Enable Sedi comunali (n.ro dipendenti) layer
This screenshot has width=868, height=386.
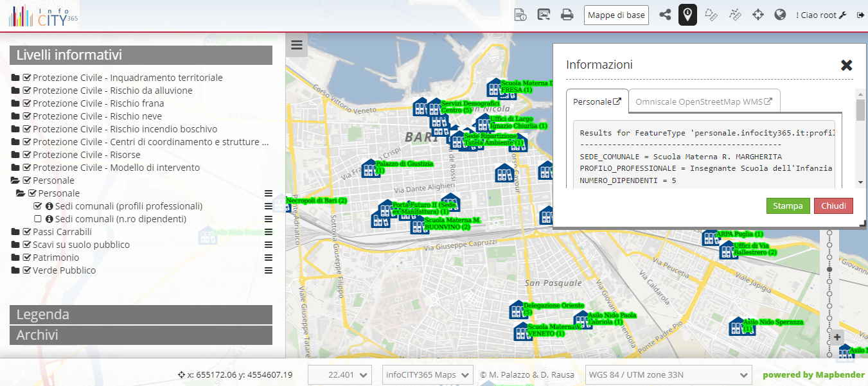[x=38, y=219]
